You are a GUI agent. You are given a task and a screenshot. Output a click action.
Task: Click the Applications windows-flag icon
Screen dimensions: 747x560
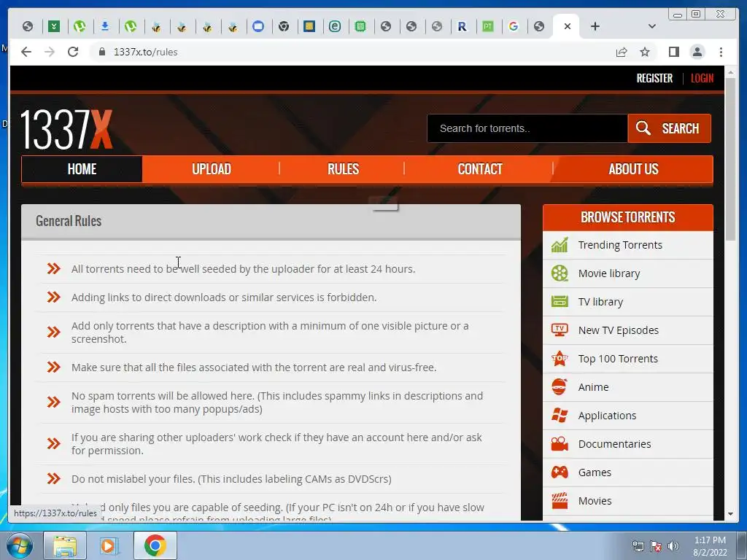coord(560,415)
